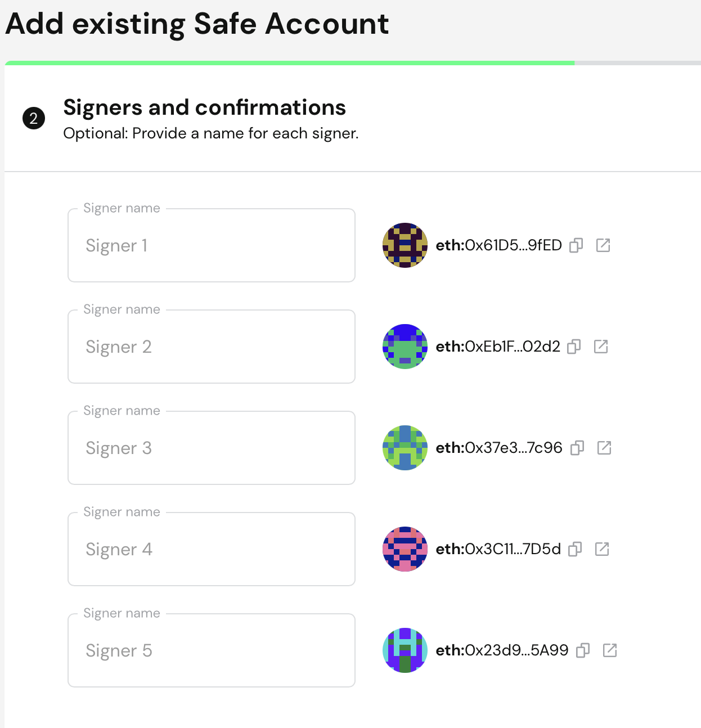
Task: Copy the 0x37e3...7c96 signer address
Action: (577, 448)
